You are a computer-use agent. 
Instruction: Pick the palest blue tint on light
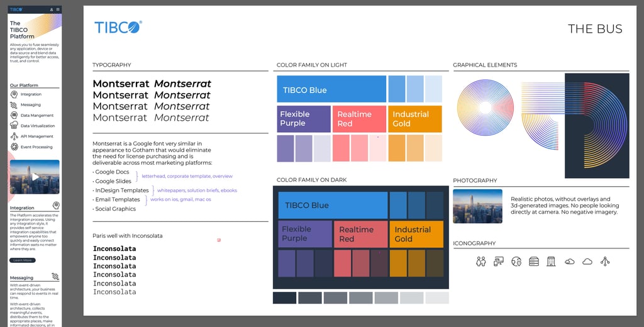(434, 89)
